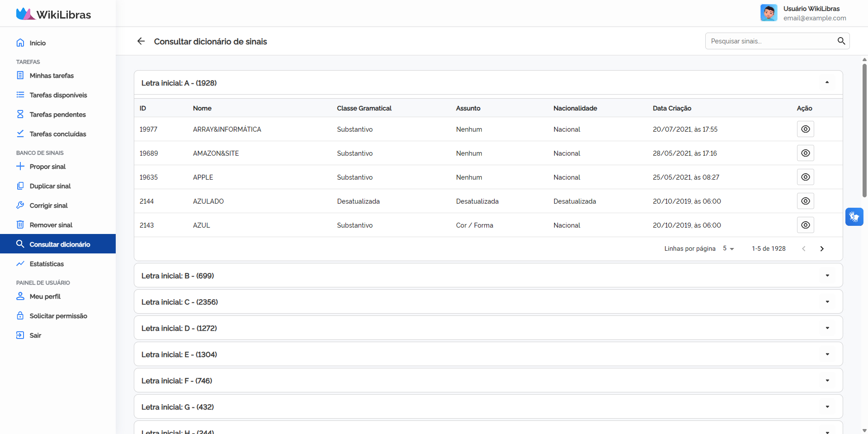Click the vertical page scrollbar
The height and width of the screenshot is (434, 868).
point(864,131)
